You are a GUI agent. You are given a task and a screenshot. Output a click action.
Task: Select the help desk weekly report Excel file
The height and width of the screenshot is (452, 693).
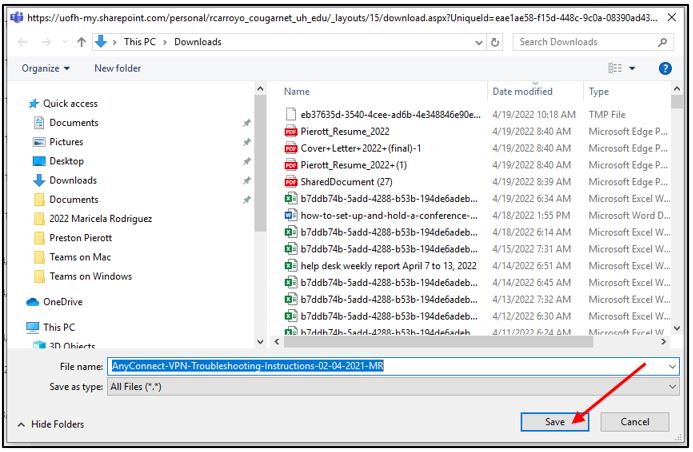pos(388,265)
